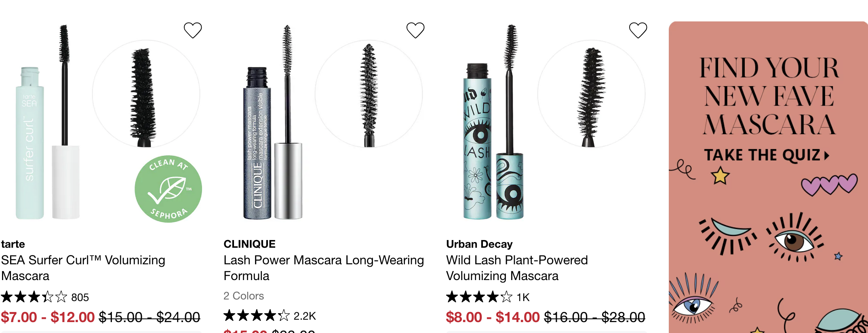This screenshot has height=333, width=868.
Task: Favorite the tarte SEA Surfer Curl mascara heart
Action: (x=193, y=30)
